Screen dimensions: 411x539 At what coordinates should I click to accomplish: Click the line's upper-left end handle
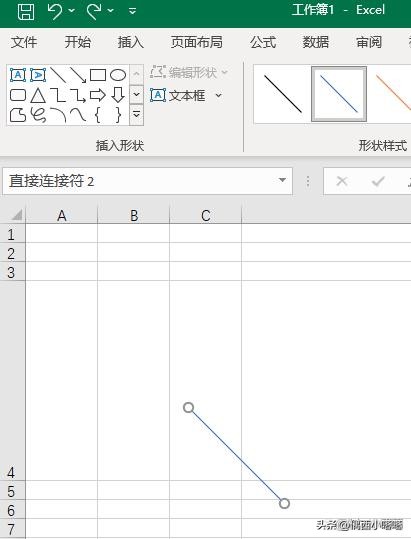tap(188, 408)
